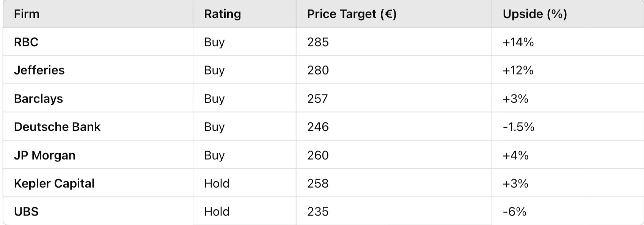The width and height of the screenshot is (644, 225).
Task: Select the UBS firm cell
Action: tap(26, 212)
